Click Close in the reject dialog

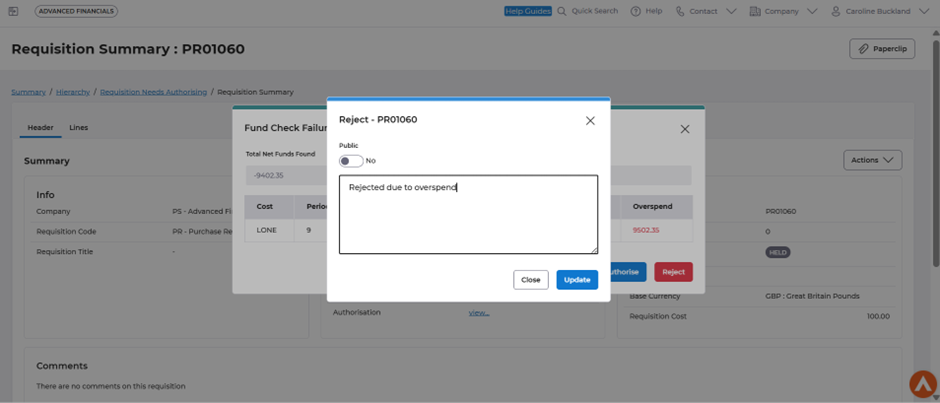[x=531, y=279]
